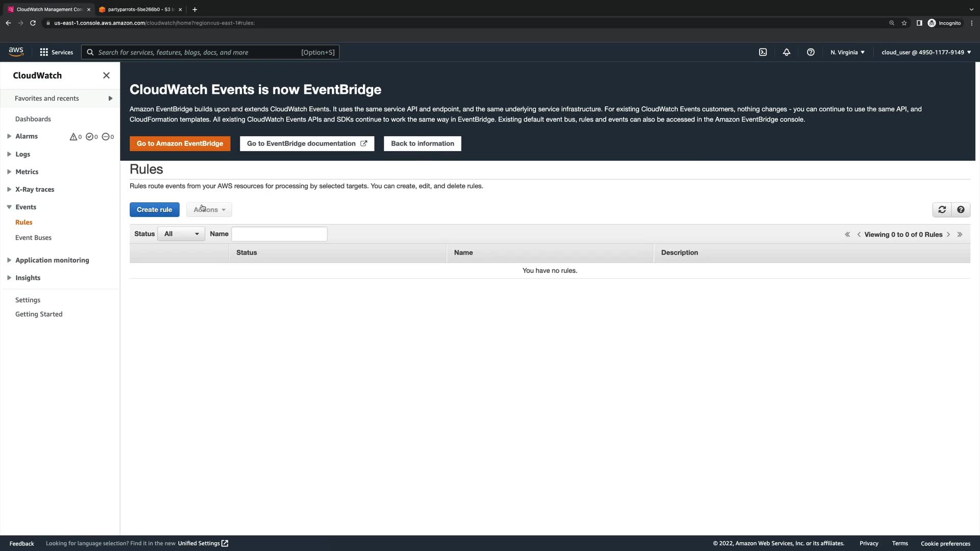Bookmark this page with star icon
The image size is (980, 551).
click(x=904, y=23)
